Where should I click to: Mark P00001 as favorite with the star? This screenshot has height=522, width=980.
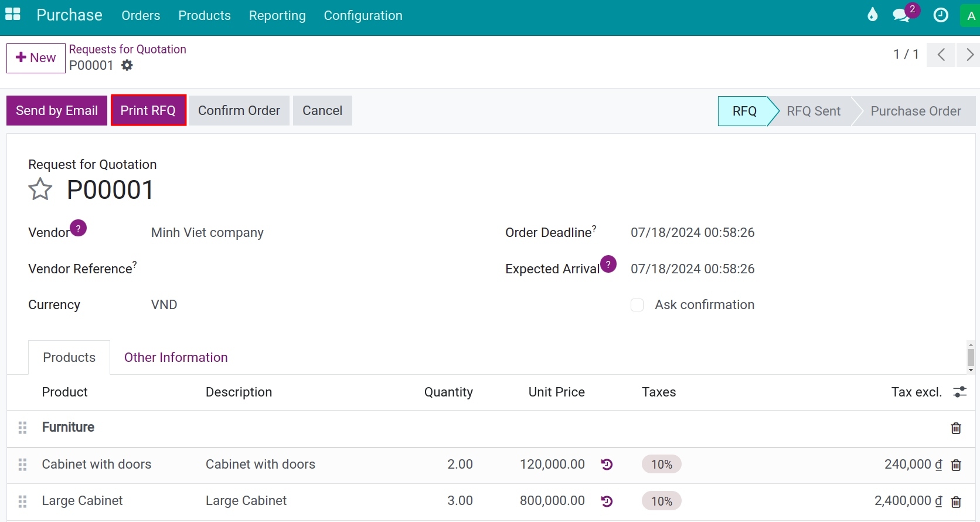click(40, 189)
